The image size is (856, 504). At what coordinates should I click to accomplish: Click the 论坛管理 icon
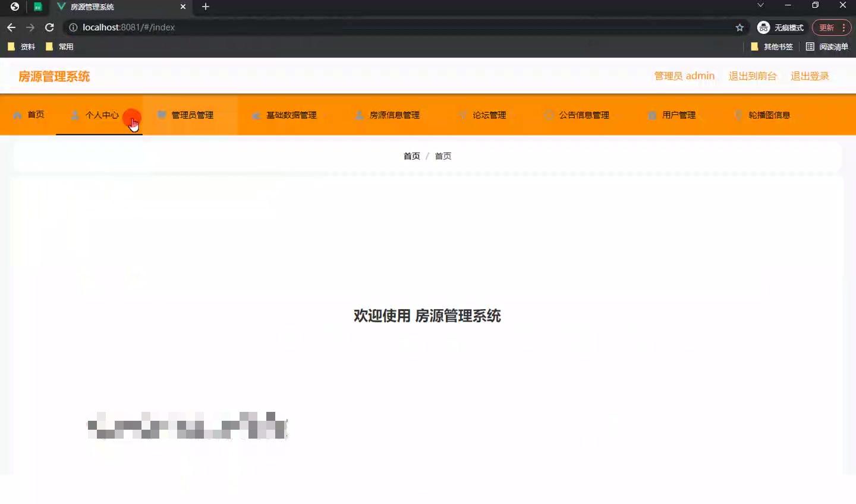pyautogui.click(x=463, y=115)
